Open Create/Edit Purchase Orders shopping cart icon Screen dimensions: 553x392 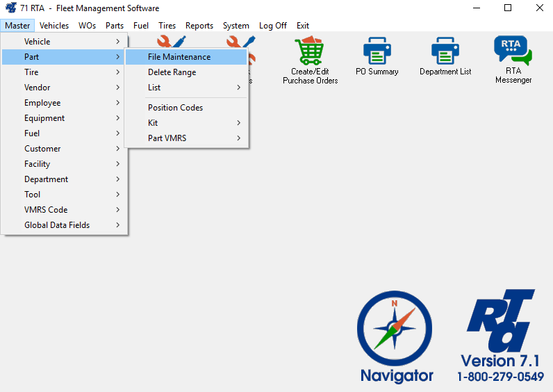click(310, 51)
